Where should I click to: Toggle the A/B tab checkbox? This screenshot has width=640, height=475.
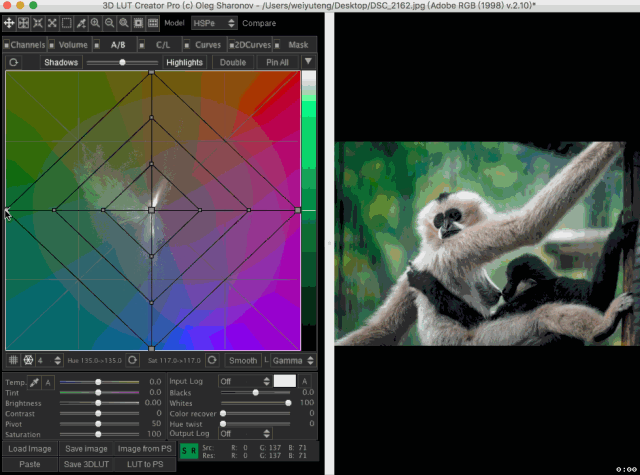click(x=97, y=45)
